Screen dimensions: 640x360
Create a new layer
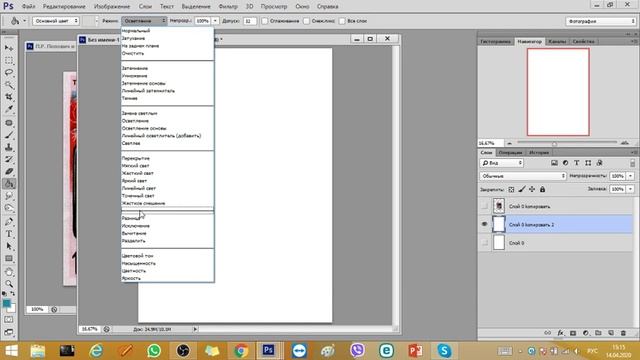(611, 333)
